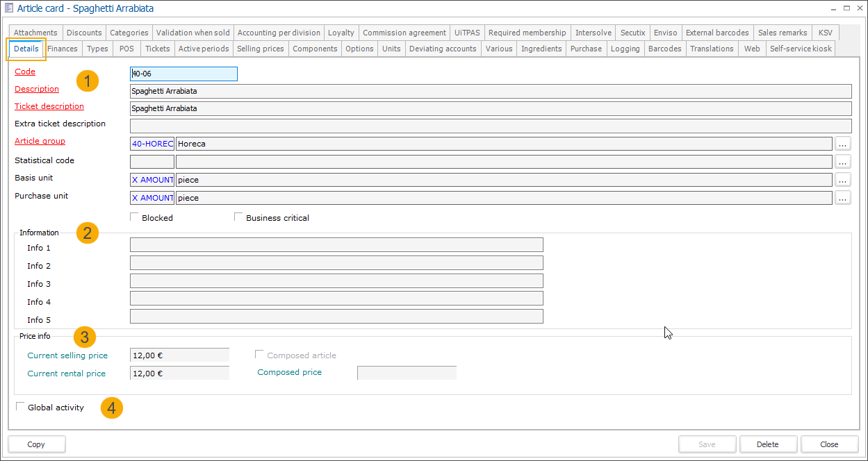Click the Close button at bottom
Viewport: 868px width, 461px height.
coord(829,444)
